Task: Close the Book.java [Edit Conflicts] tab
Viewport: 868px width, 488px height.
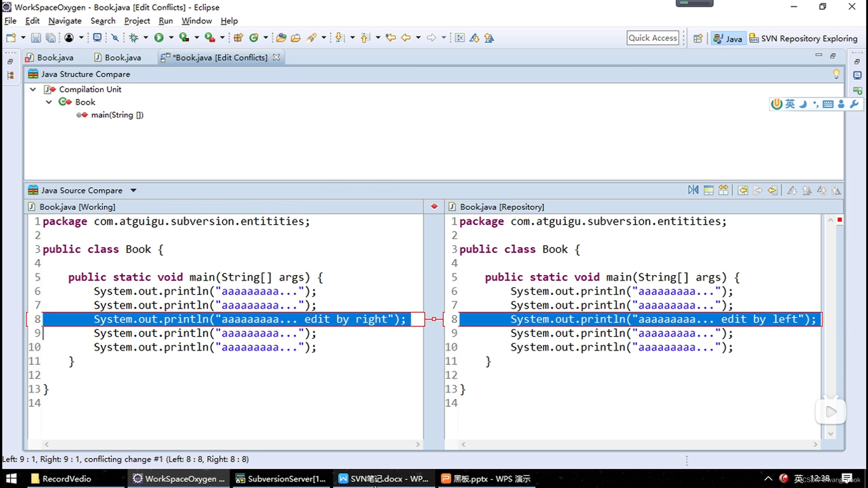Action: tap(276, 57)
